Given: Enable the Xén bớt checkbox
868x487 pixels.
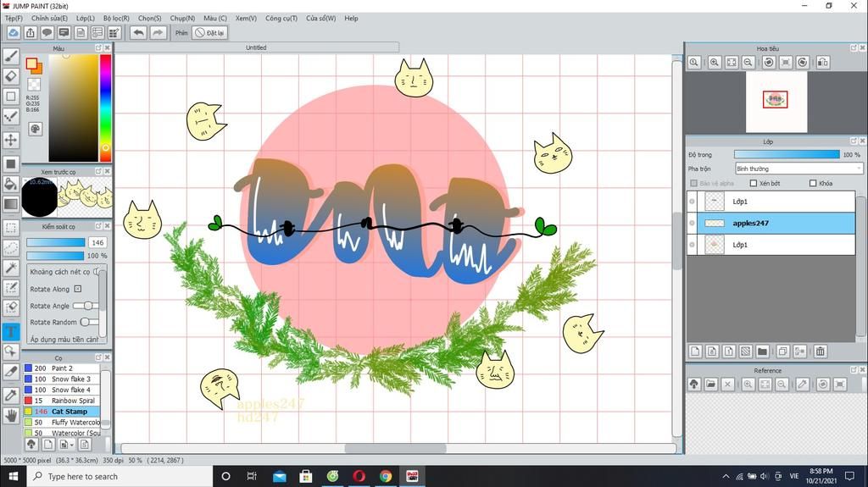Looking at the screenshot, I should click(x=754, y=183).
